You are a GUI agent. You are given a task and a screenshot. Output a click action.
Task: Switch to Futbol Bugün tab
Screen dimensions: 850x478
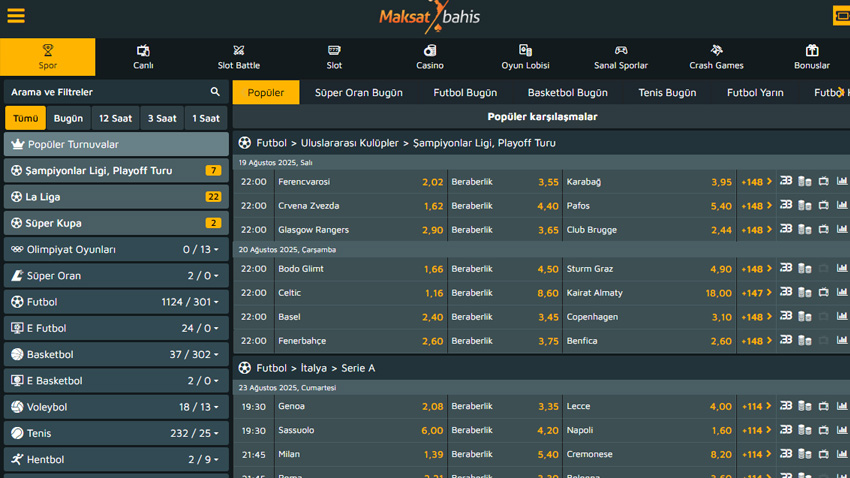point(465,93)
